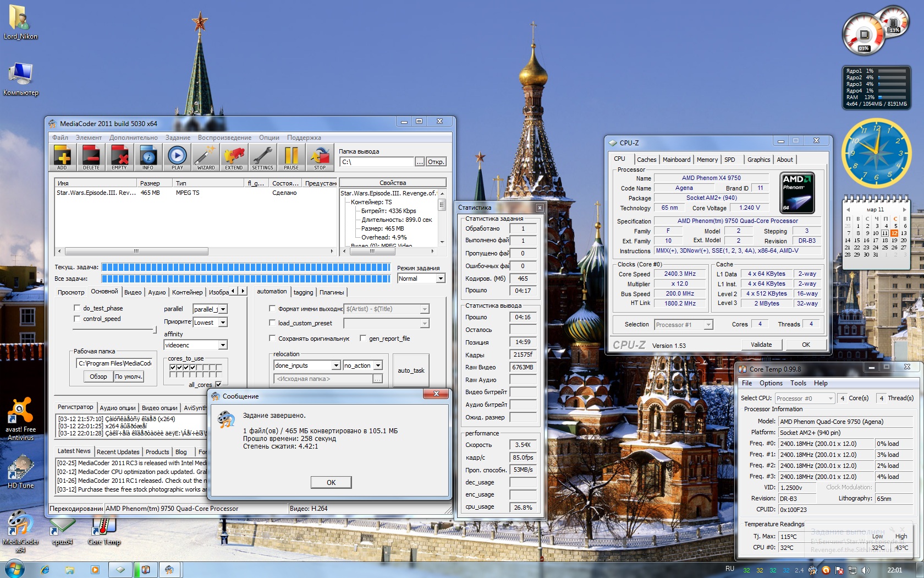
Task: Open HD Tune desktop icon
Action: [x=20, y=472]
